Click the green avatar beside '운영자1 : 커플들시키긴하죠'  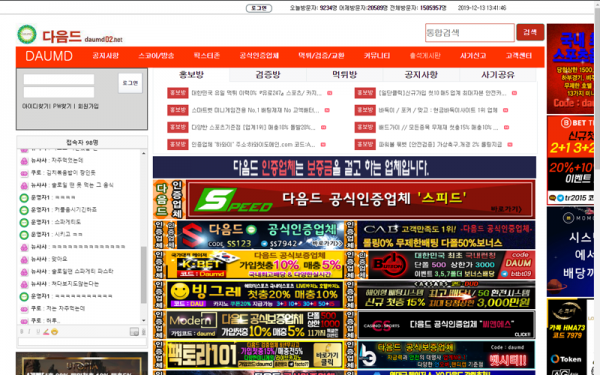[x=24, y=210]
